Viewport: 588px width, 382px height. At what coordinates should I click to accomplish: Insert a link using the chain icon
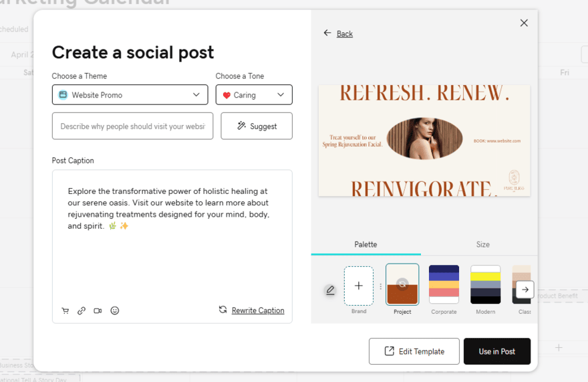[x=82, y=310]
